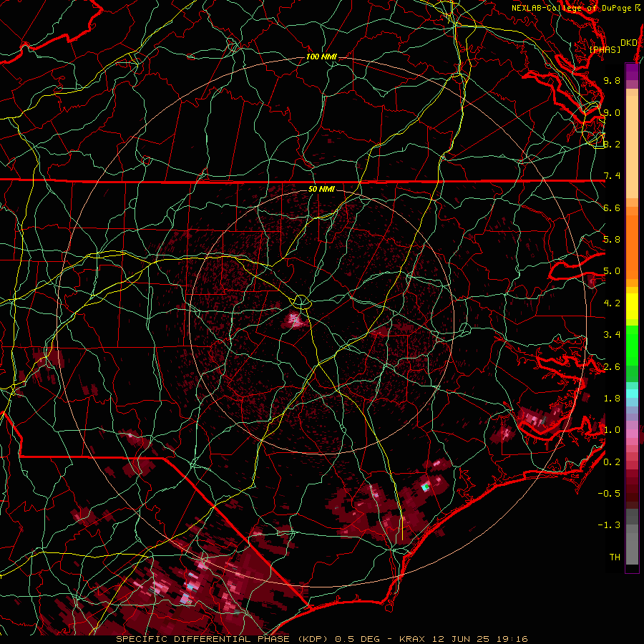This screenshot has width=644, height=644.
Task: Click the 1.8 color scale value
Action: coord(612,399)
